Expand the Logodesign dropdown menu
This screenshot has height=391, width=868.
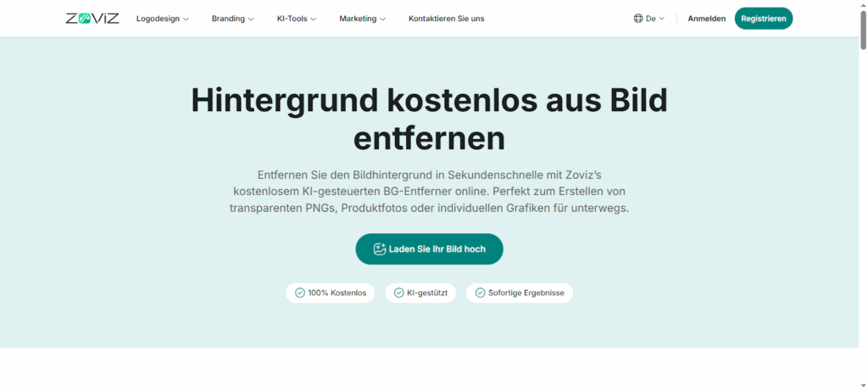162,19
